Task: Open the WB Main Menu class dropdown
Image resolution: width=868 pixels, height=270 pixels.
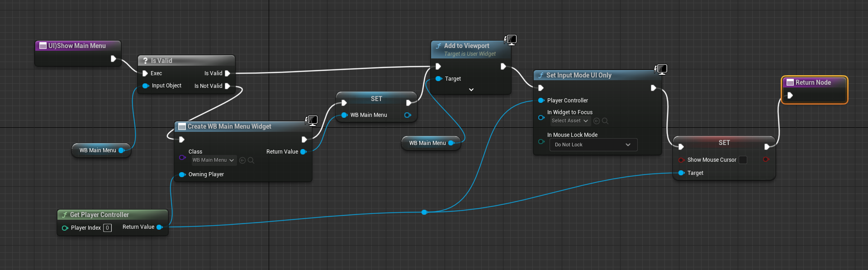Action: click(213, 160)
